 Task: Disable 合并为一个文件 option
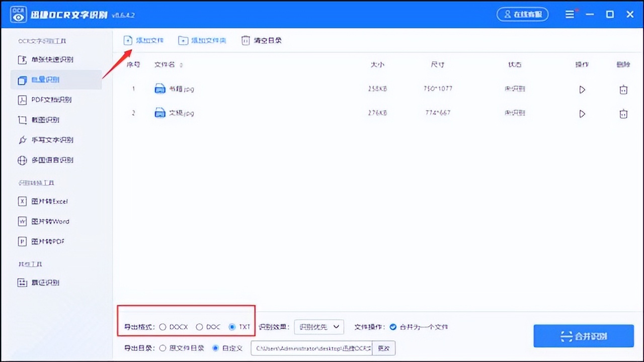(x=393, y=326)
